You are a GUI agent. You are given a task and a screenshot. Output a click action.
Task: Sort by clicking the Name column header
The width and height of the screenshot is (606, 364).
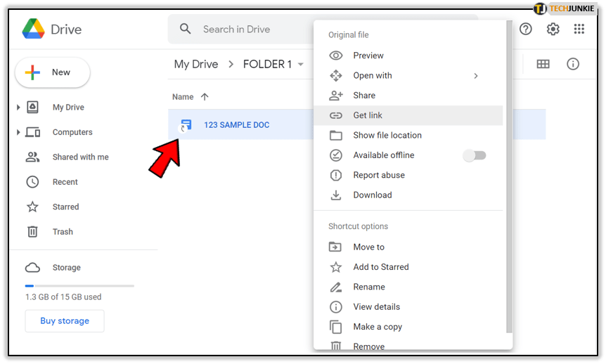pos(183,97)
